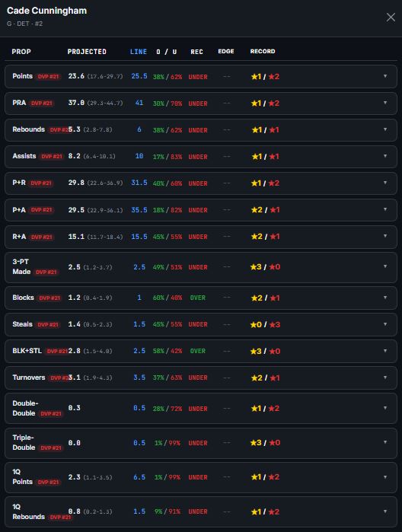Click the P+A line value 35.5
The height and width of the screenshot is (532, 402).
click(x=139, y=209)
